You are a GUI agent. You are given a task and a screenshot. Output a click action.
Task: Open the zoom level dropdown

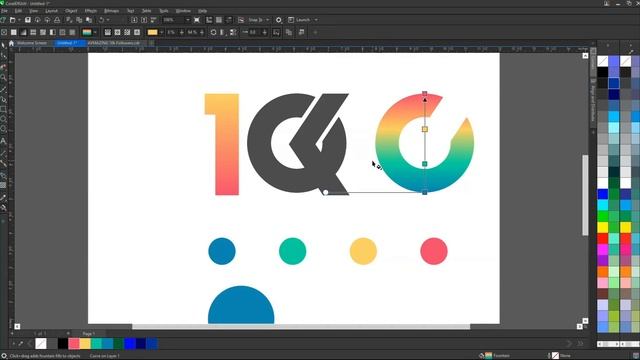[188, 20]
